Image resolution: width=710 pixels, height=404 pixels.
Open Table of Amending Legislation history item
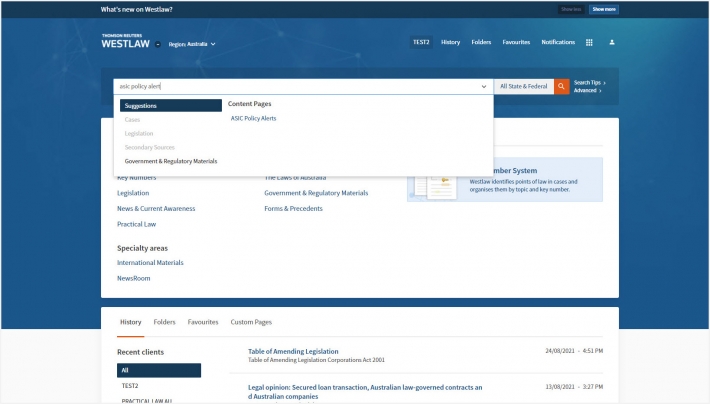click(x=293, y=351)
